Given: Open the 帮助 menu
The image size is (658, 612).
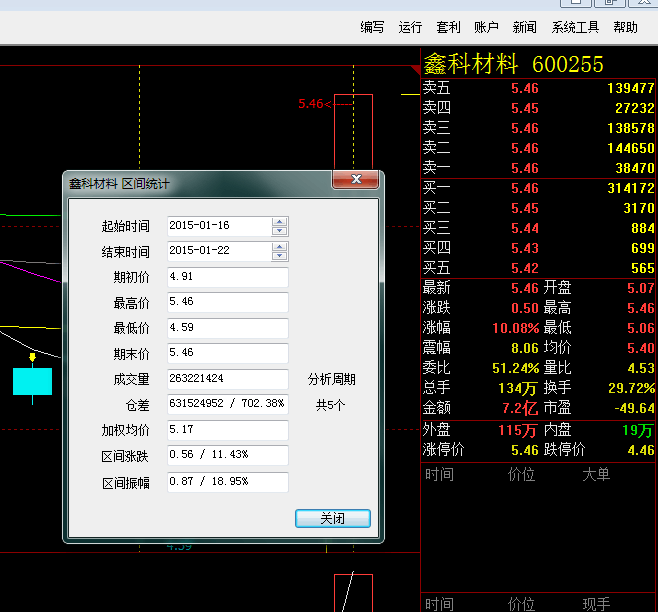Looking at the screenshot, I should tap(625, 27).
